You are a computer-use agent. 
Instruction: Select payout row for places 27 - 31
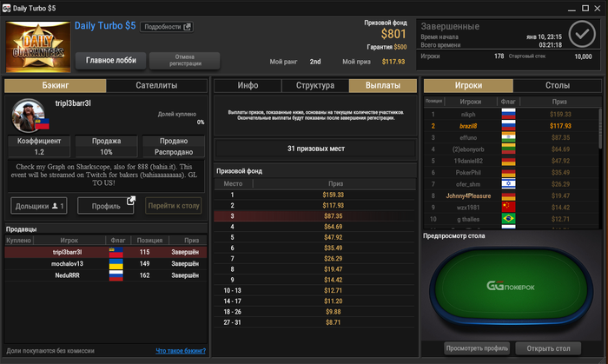tap(314, 322)
